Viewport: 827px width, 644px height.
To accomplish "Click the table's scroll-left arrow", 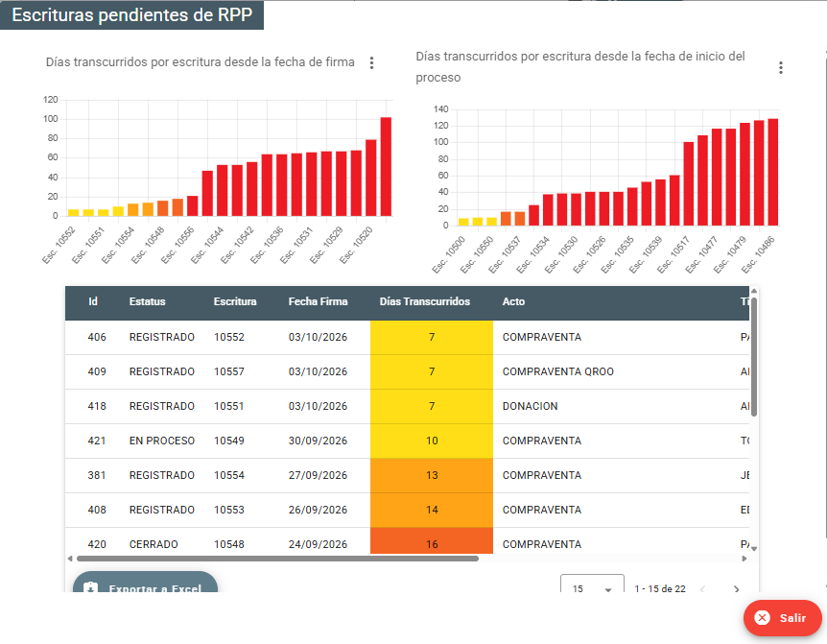I will point(70,559).
